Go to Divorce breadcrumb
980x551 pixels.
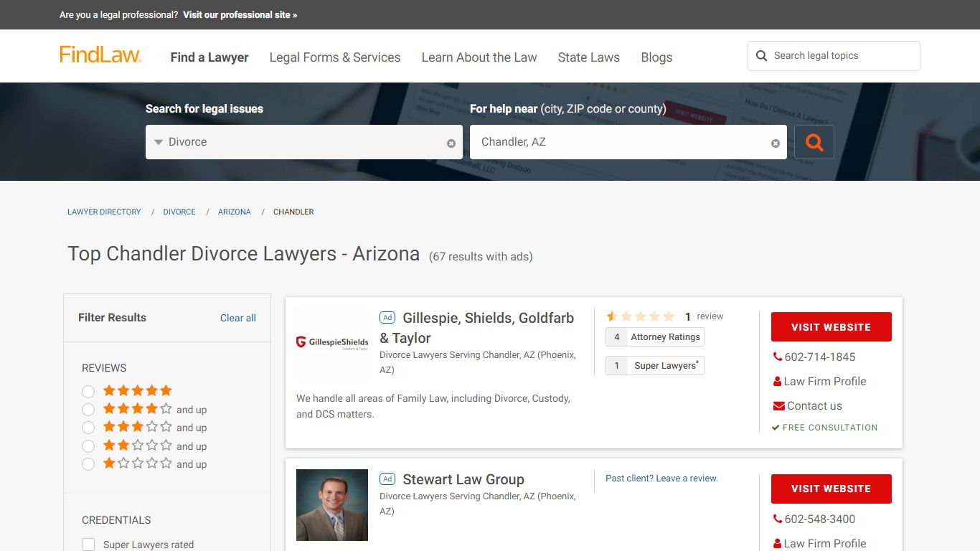pyautogui.click(x=179, y=212)
